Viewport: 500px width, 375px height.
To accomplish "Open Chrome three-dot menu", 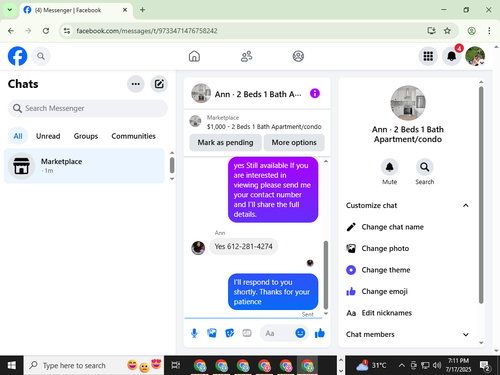I will [489, 31].
